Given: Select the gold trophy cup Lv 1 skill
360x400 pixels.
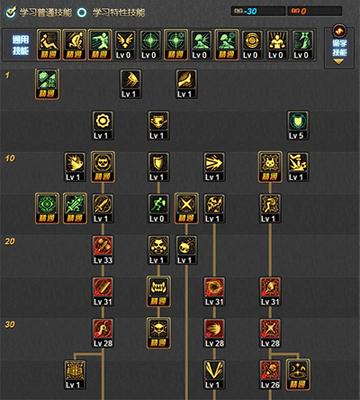Looking at the screenshot, I should tap(159, 126).
